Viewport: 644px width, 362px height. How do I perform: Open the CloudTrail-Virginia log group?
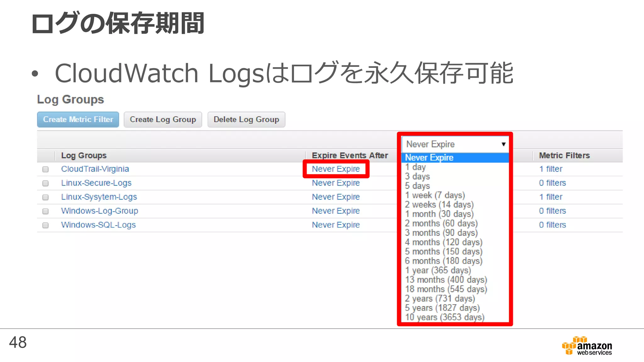[95, 169]
